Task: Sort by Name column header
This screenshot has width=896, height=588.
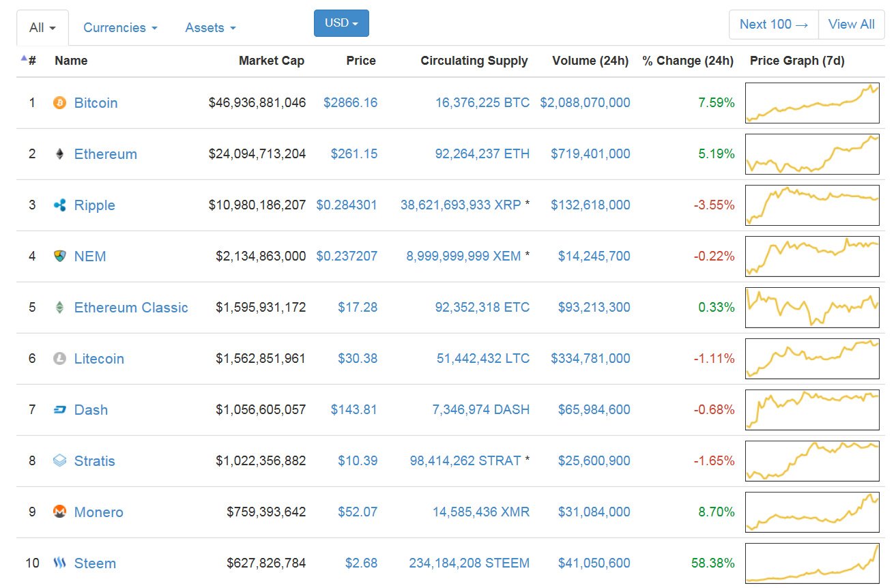Action: [x=71, y=61]
